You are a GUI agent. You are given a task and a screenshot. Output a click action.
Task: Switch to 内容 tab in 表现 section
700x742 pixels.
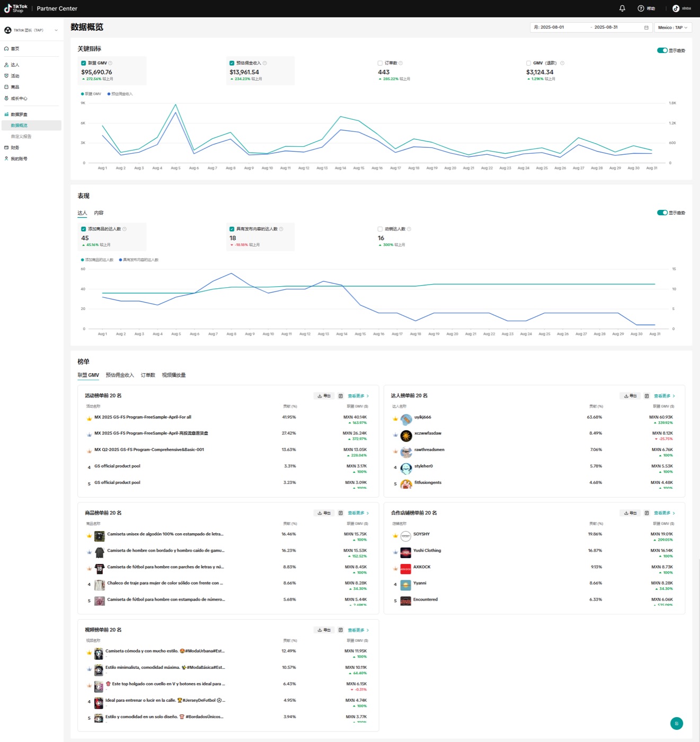point(99,213)
